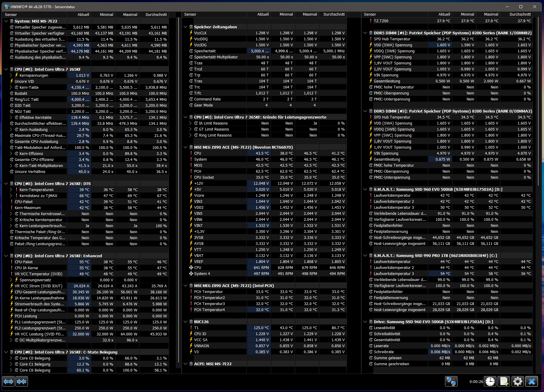Click the chip icon of System: MSI MS-7E22
544x392 pixels.
click(12, 21)
